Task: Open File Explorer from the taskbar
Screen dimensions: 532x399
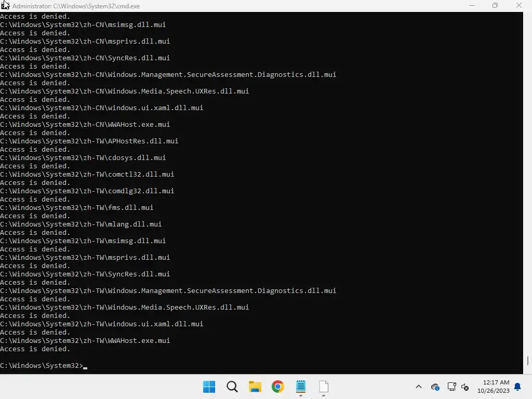Action: (x=255, y=387)
